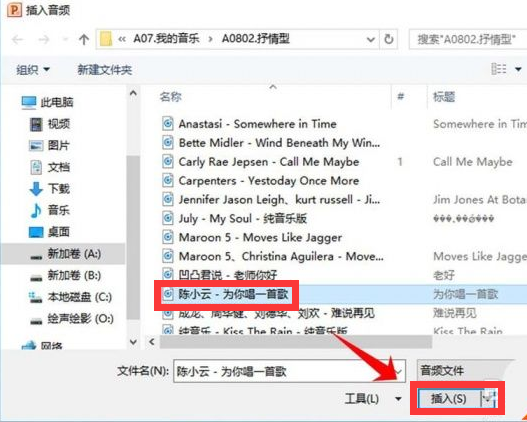Refresh the A0802 folder view
Viewport: 527px width, 422px height.
[389, 39]
